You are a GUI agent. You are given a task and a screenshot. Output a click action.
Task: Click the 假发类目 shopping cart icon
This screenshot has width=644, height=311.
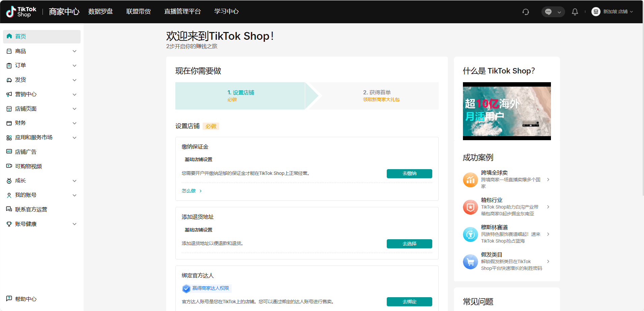point(470,261)
